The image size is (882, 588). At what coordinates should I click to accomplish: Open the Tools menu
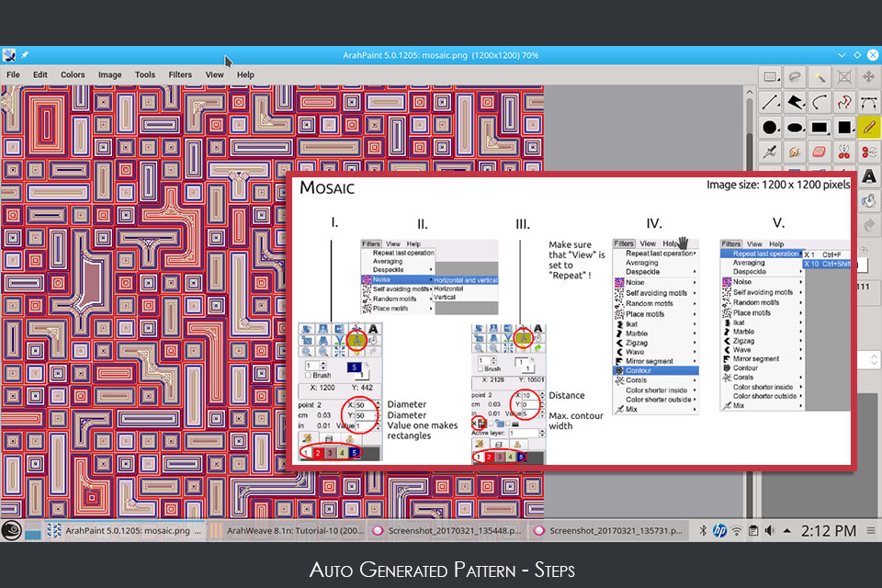pyautogui.click(x=144, y=74)
